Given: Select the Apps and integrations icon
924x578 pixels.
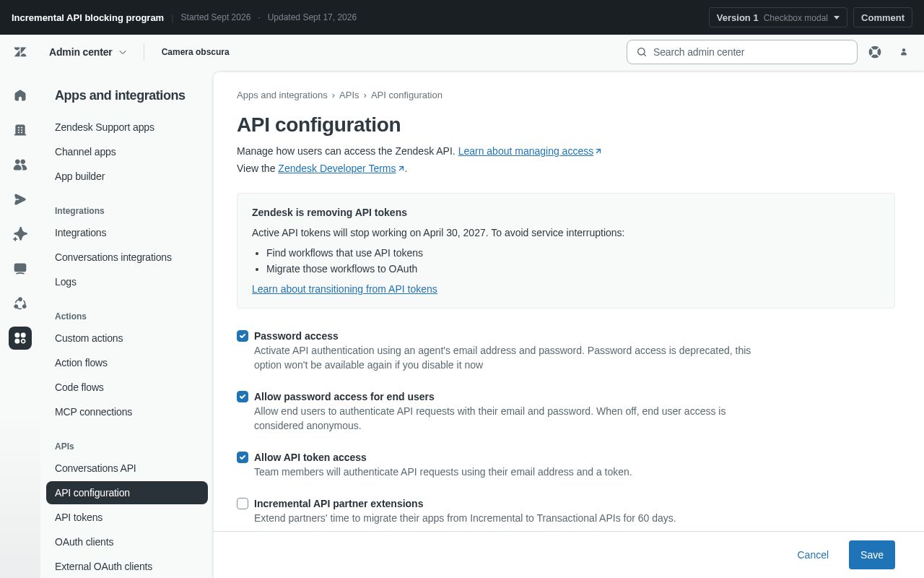Looking at the screenshot, I should tap(20, 338).
